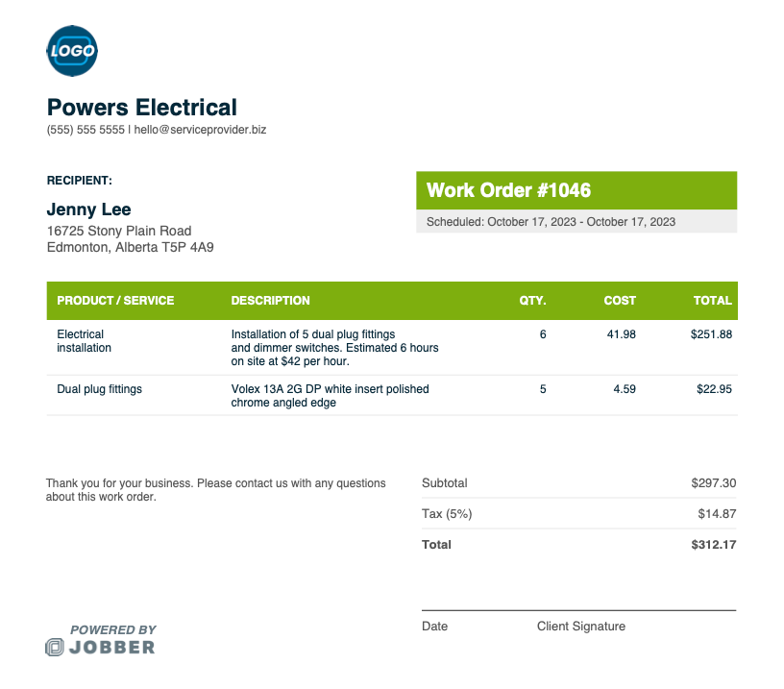The height and width of the screenshot is (689, 784).
Task: Select the Scheduled October 17, 2023 date line
Action: [551, 222]
